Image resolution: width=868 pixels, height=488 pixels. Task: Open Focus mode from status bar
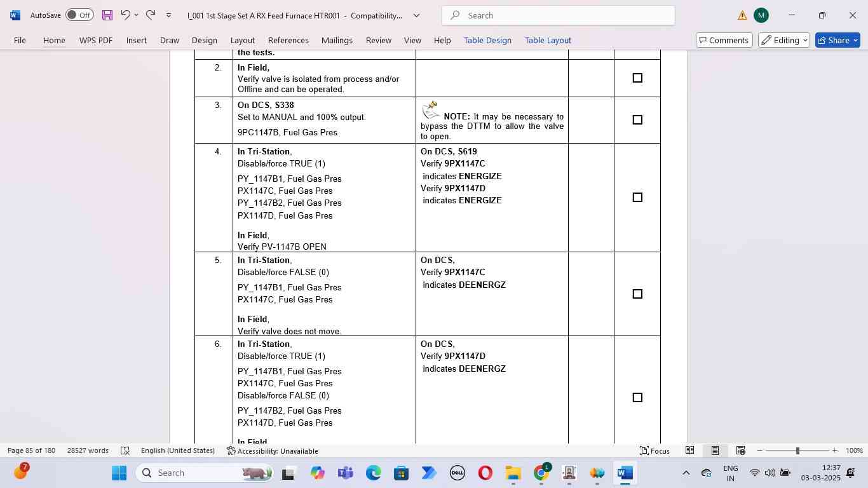(x=654, y=451)
